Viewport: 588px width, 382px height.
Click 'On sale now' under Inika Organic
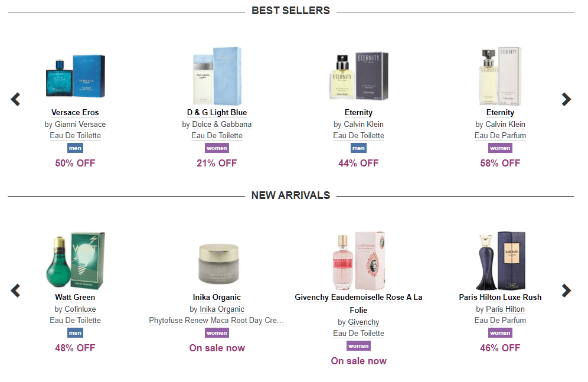(x=217, y=348)
